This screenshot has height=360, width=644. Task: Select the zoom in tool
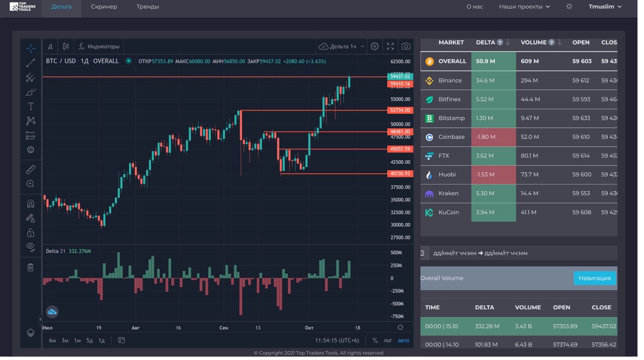coord(31,184)
